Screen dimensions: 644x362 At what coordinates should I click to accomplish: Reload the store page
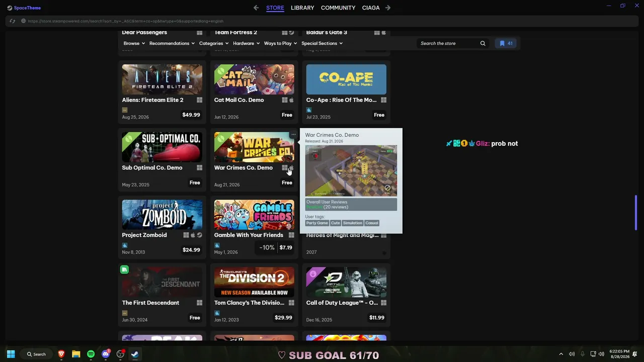tap(13, 21)
